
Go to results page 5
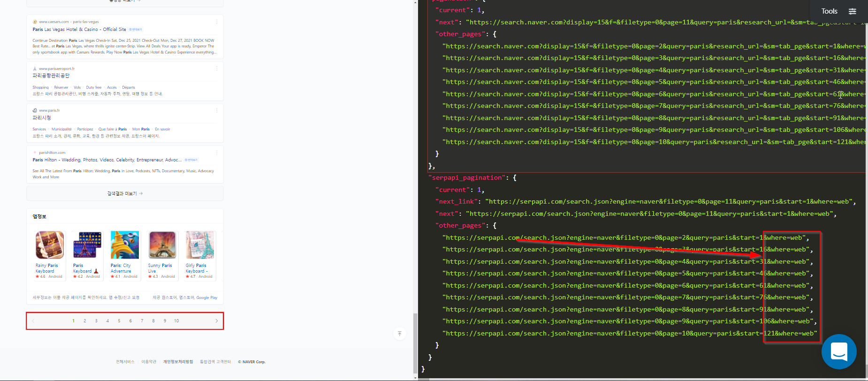pos(119,321)
